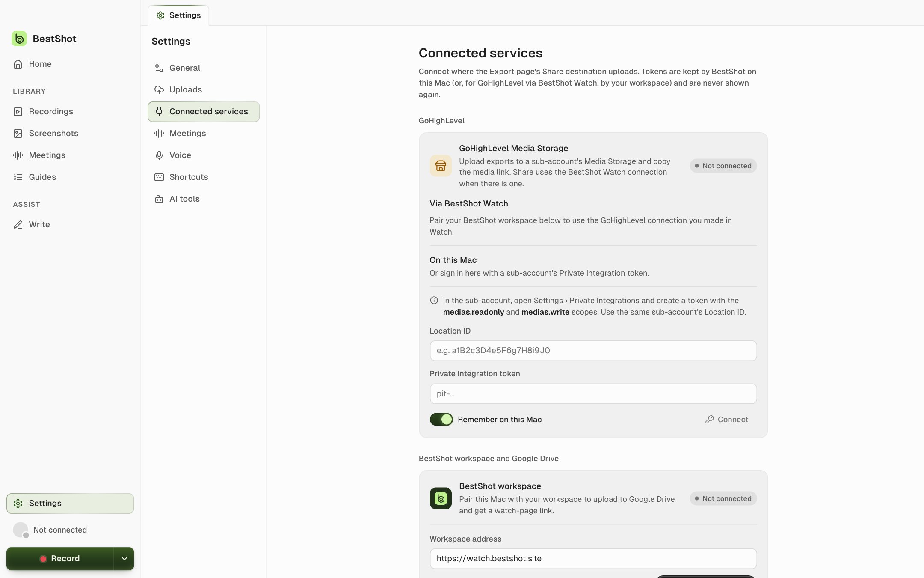924x578 pixels.
Task: Open Voice settings
Action: 204,155
